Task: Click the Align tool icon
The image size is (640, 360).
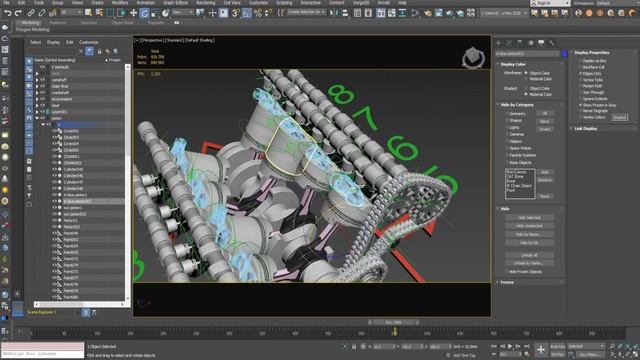Action: coord(345,13)
